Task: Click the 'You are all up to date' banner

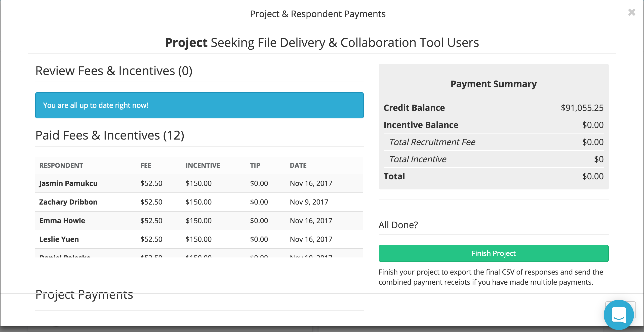Action: pos(199,105)
